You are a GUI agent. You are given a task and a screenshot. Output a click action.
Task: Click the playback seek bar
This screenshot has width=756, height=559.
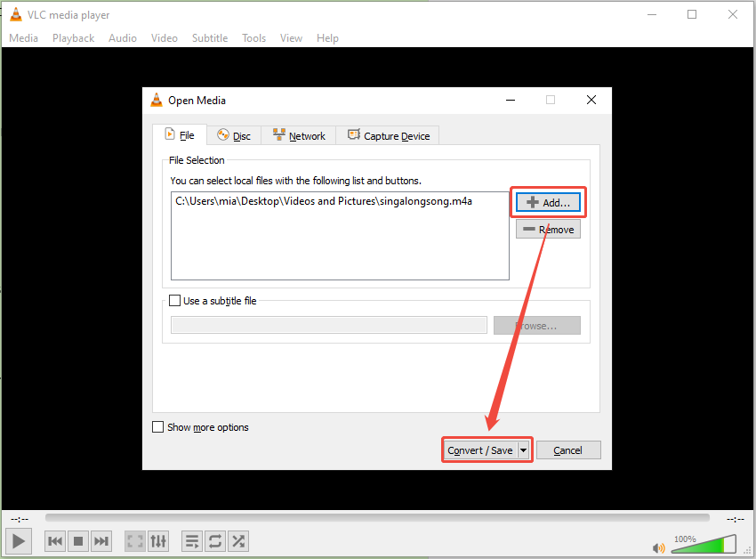click(x=377, y=517)
